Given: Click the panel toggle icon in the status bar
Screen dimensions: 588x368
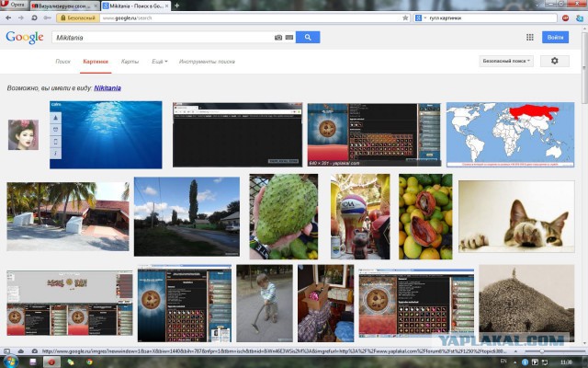Looking at the screenshot, I should (x=7, y=351).
